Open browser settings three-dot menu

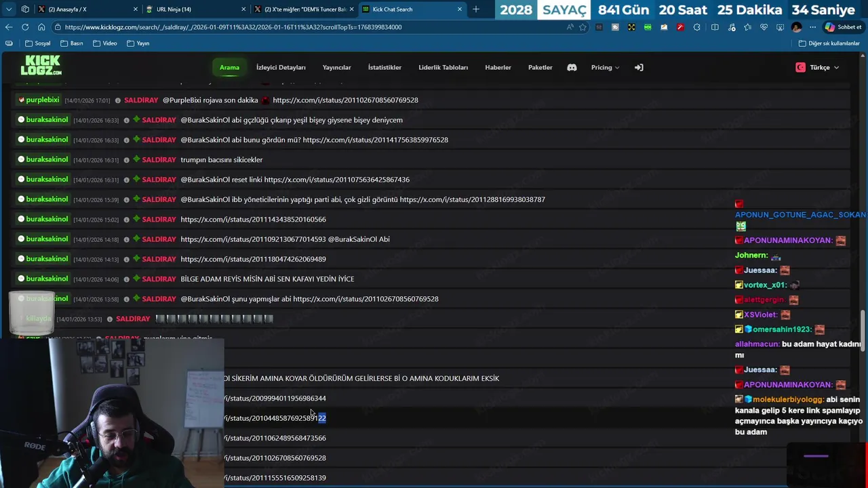coord(812,27)
